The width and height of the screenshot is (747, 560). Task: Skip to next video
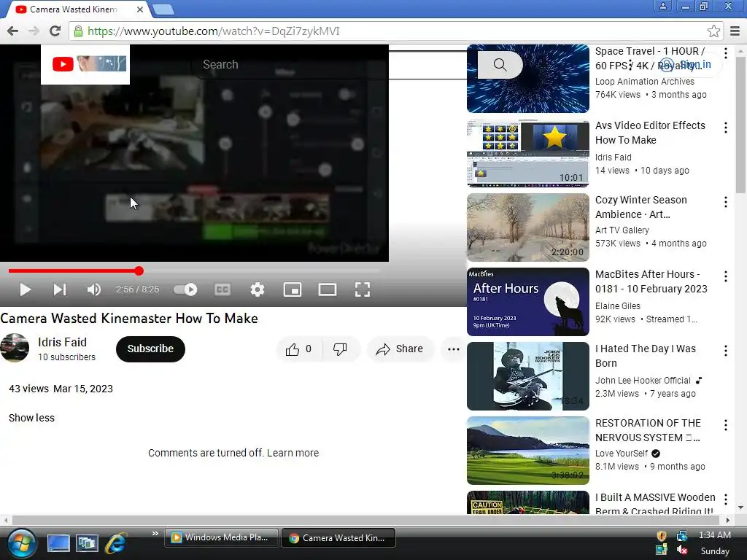coord(60,289)
